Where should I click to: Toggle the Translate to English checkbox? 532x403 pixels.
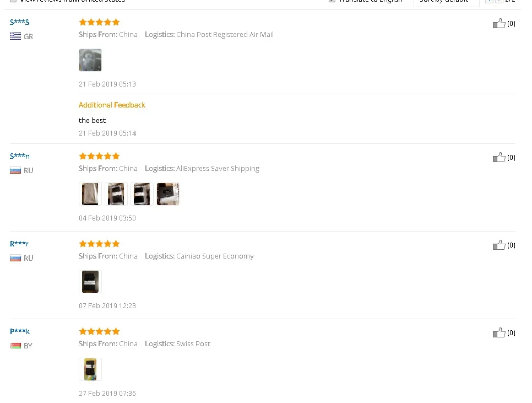(332, 1)
